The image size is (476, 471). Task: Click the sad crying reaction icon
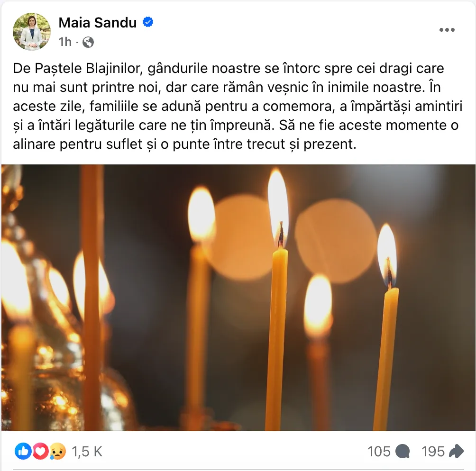coord(58,451)
